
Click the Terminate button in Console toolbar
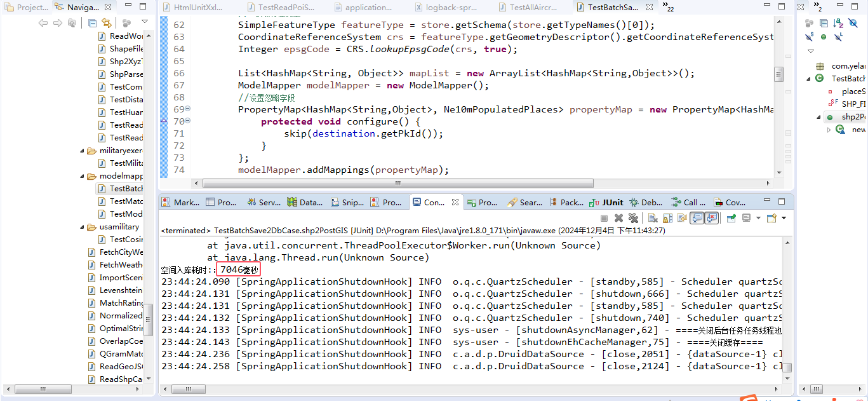point(604,218)
